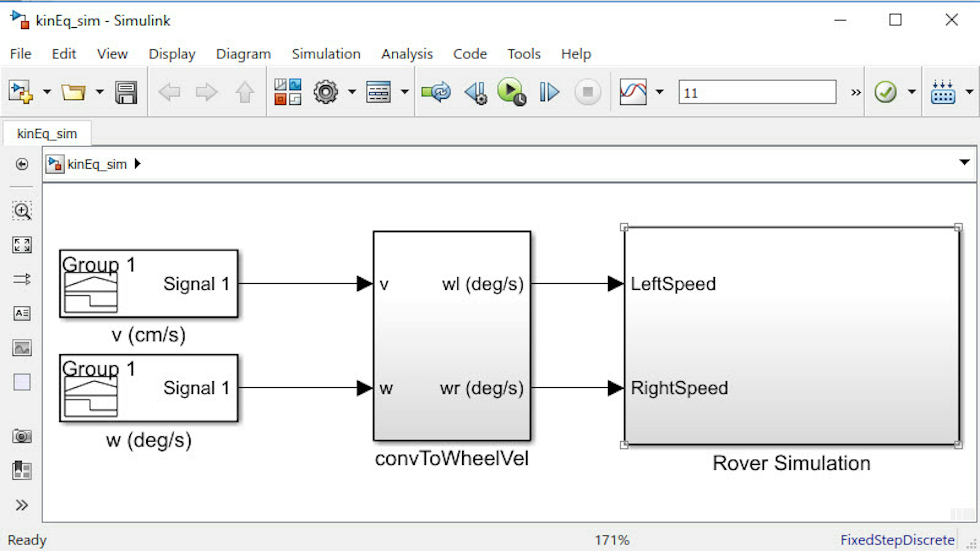Select the Area box tool
This screenshot has height=551, width=980.
coord(22,382)
